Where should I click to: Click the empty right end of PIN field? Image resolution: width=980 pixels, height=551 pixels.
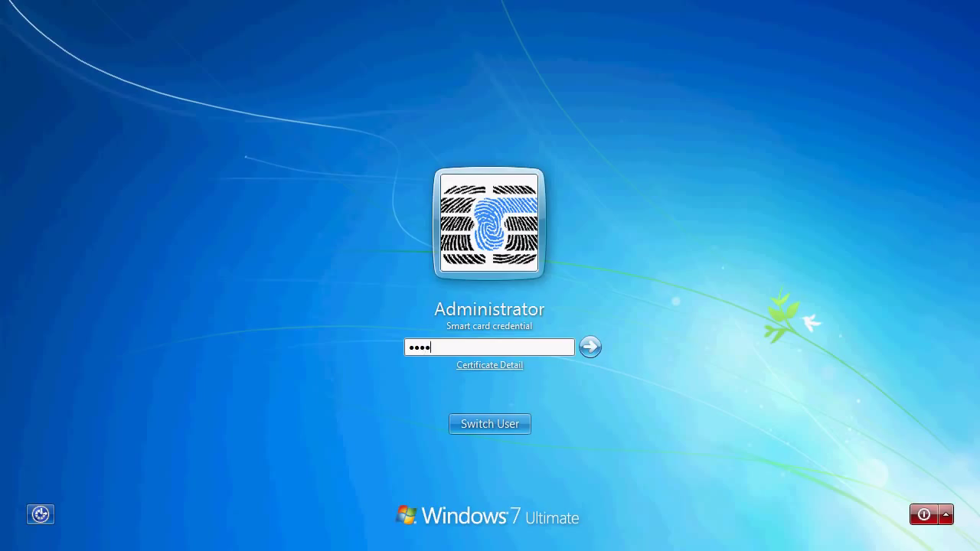pos(551,347)
